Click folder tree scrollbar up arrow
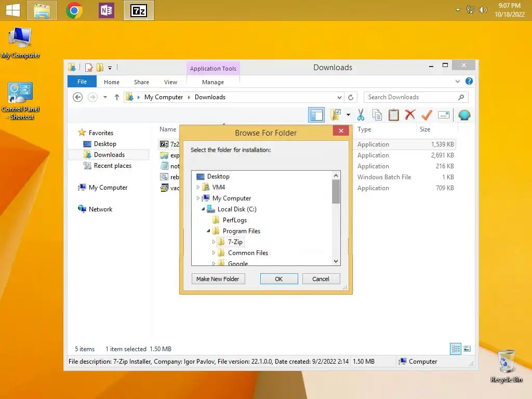This screenshot has height=399, width=532. 336,176
